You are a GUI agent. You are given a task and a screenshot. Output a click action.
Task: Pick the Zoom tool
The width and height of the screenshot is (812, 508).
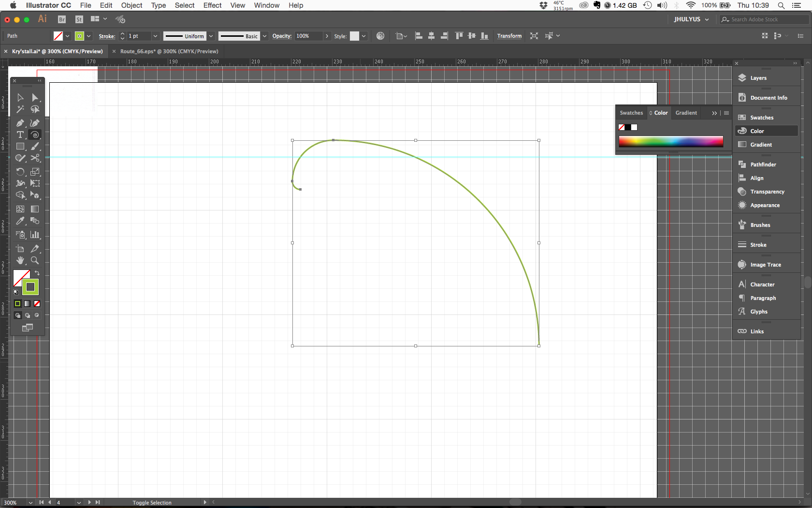(x=35, y=260)
